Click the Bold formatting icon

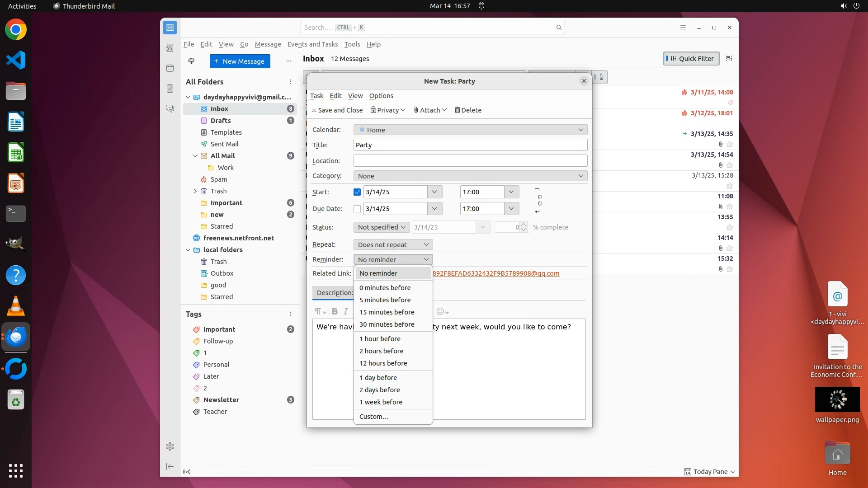pos(335,311)
